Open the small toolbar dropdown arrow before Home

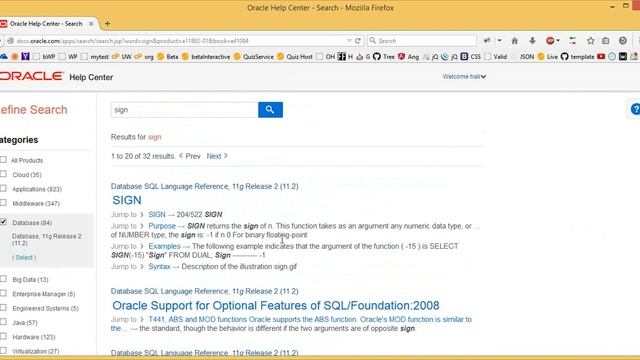500,41
